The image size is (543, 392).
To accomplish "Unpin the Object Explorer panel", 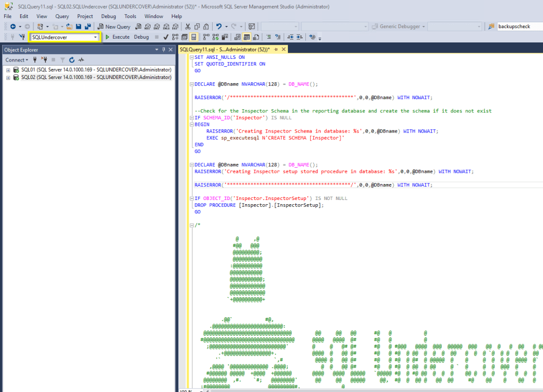I will coord(164,49).
